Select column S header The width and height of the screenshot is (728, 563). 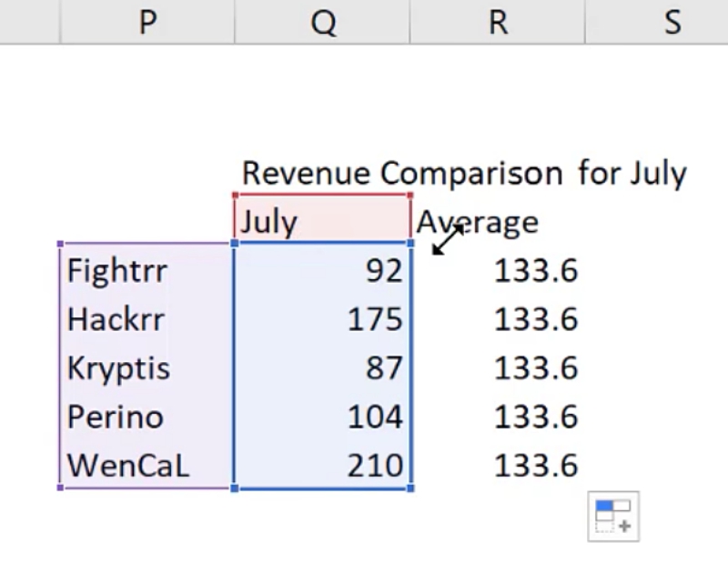coord(672,22)
